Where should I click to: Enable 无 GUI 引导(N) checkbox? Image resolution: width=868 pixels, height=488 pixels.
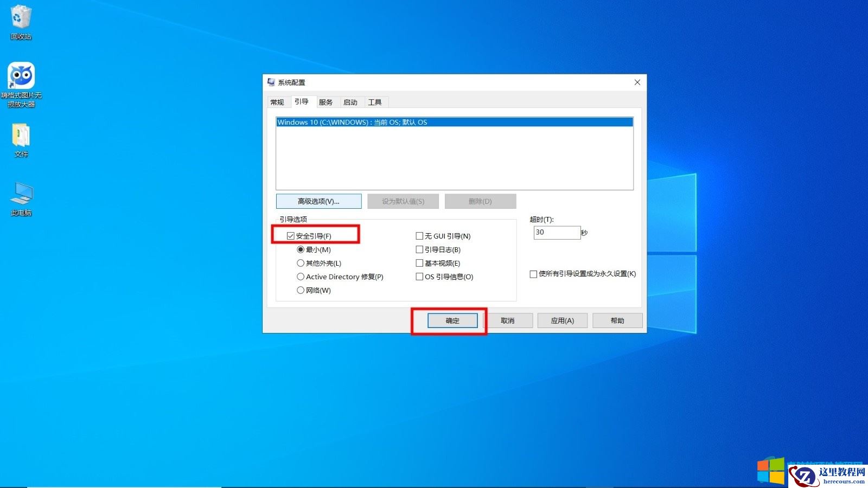point(419,236)
